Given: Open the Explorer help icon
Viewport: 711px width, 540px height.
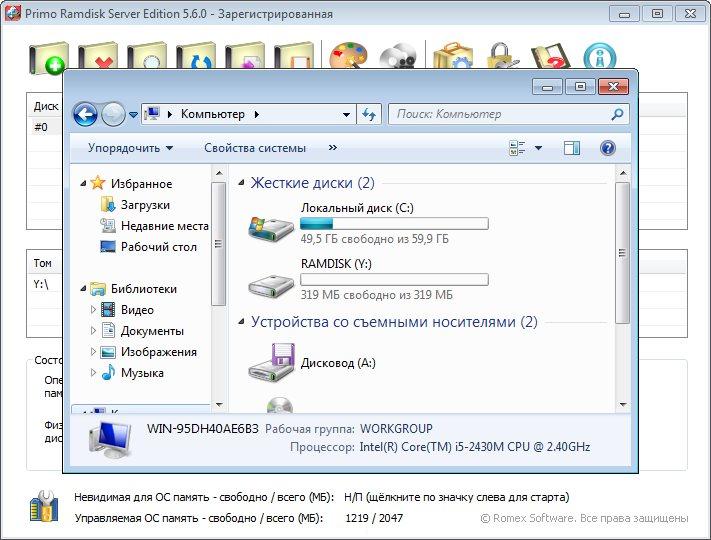Looking at the screenshot, I should (x=607, y=148).
